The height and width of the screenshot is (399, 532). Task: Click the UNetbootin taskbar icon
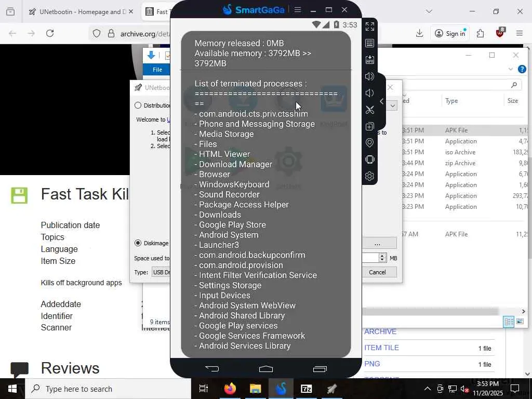pyautogui.click(x=332, y=389)
